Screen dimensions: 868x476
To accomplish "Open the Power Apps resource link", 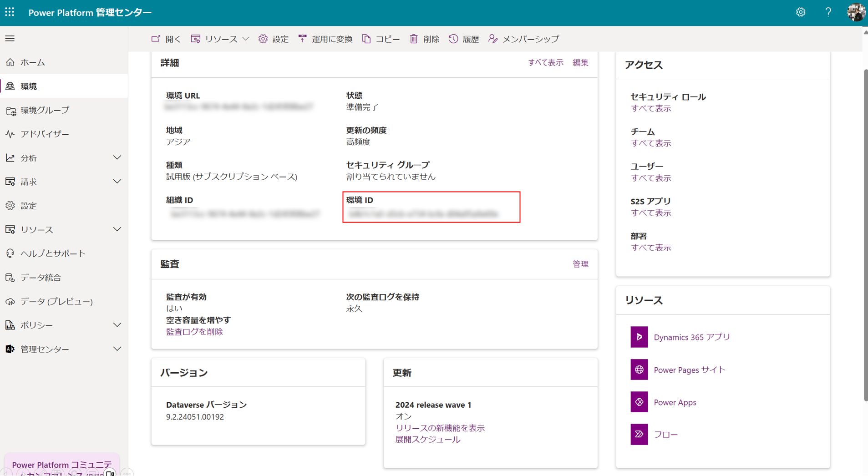I will pyautogui.click(x=675, y=402).
